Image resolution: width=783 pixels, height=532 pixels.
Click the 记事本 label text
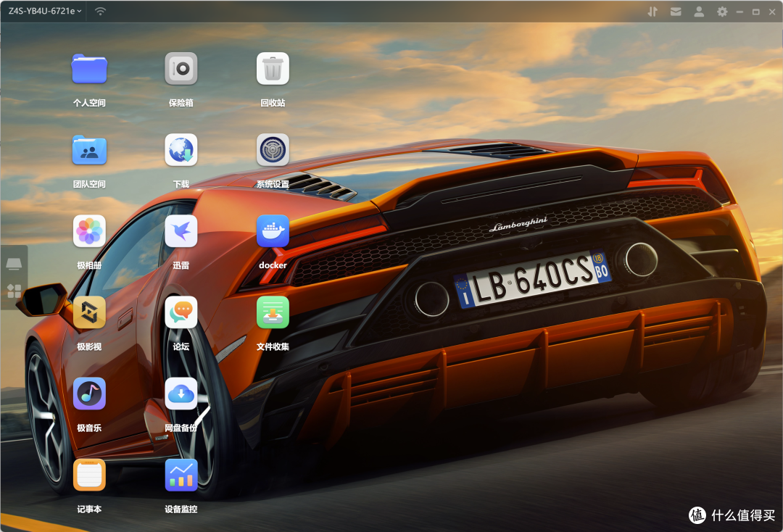point(89,509)
